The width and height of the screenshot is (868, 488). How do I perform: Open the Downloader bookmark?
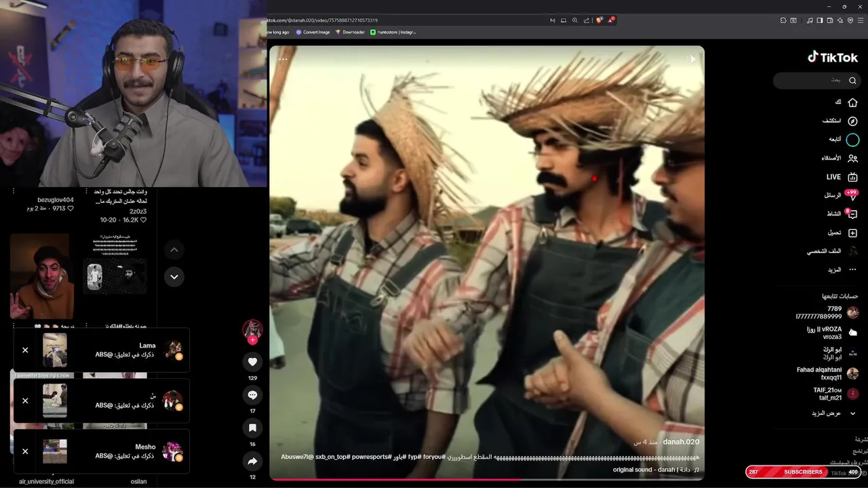coord(350,32)
